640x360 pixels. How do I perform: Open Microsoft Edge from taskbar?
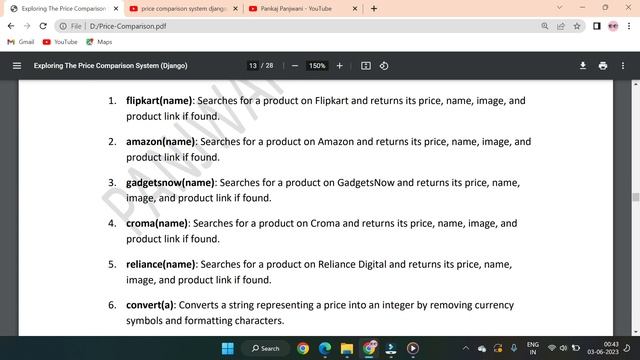pos(325,348)
